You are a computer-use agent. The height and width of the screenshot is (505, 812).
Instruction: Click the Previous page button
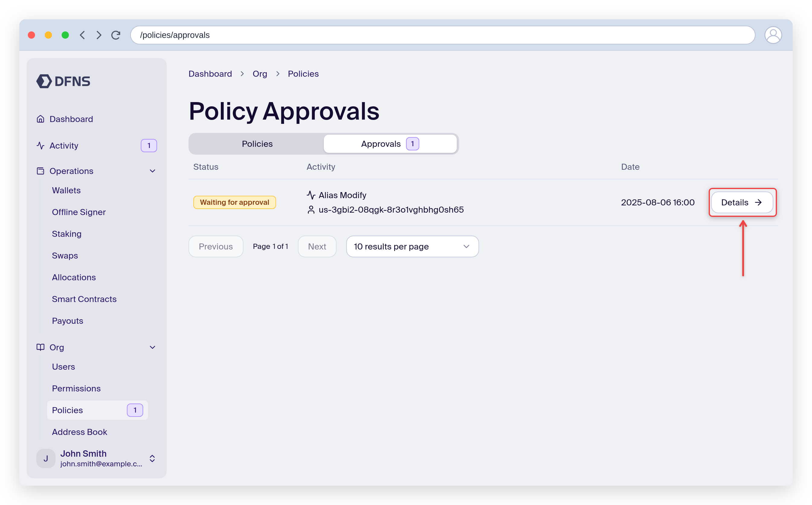(x=216, y=246)
